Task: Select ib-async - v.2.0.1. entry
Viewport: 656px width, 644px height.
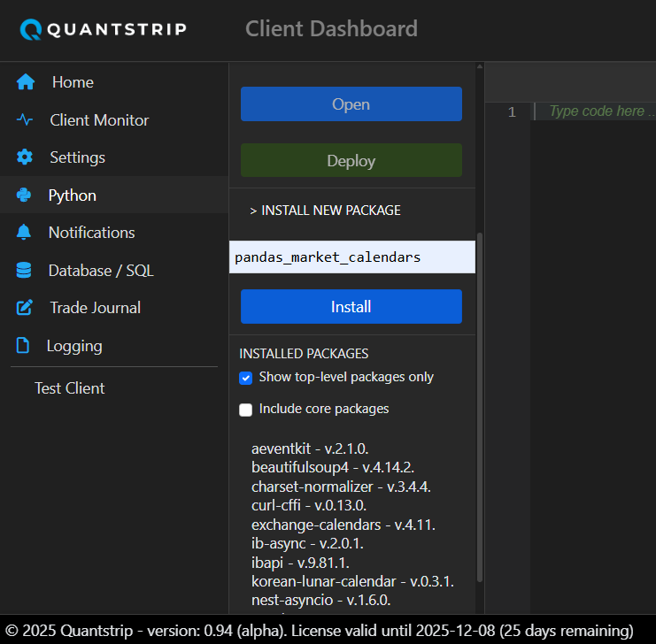Action: 307,543
